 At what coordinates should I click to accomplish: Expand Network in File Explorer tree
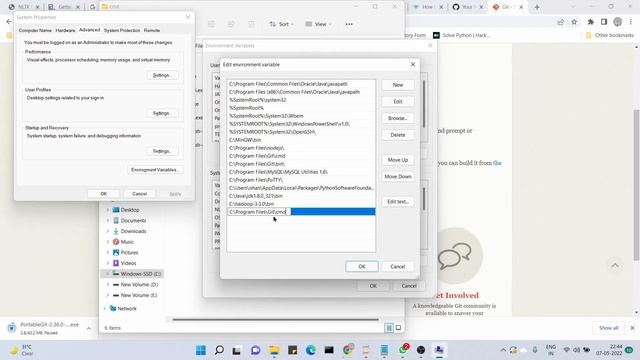104,309
